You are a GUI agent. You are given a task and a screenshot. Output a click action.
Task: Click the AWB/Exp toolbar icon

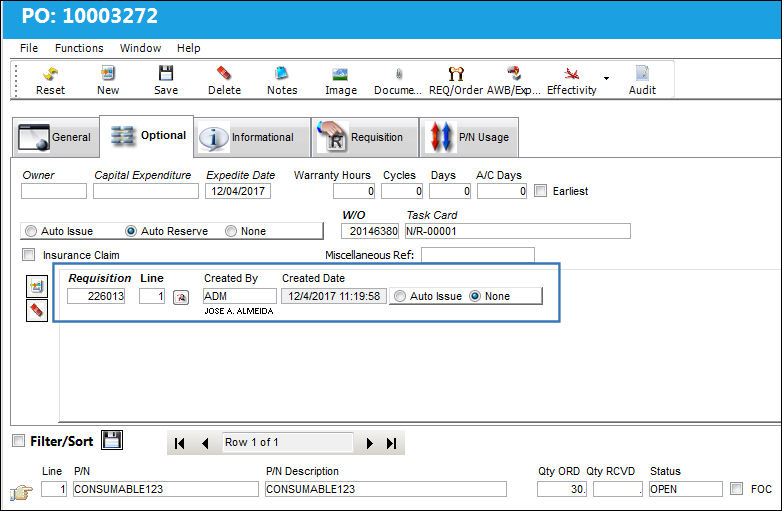(514, 73)
